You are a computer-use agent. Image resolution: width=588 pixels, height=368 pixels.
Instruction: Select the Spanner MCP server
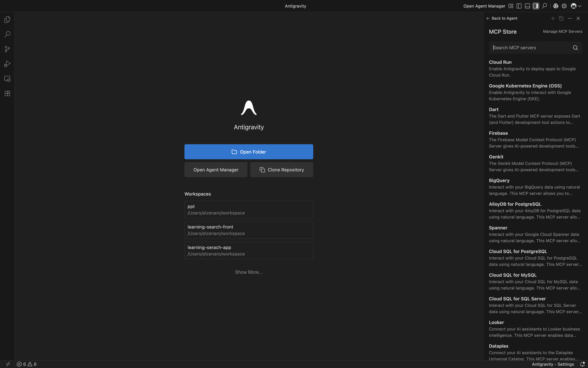535,234
